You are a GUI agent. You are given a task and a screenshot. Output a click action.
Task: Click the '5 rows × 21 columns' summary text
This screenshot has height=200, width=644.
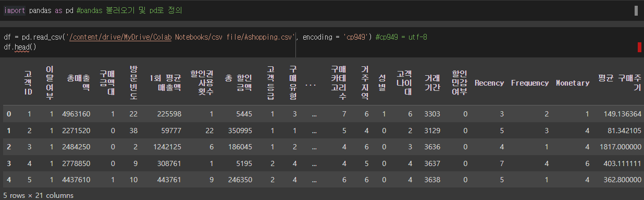(38, 195)
